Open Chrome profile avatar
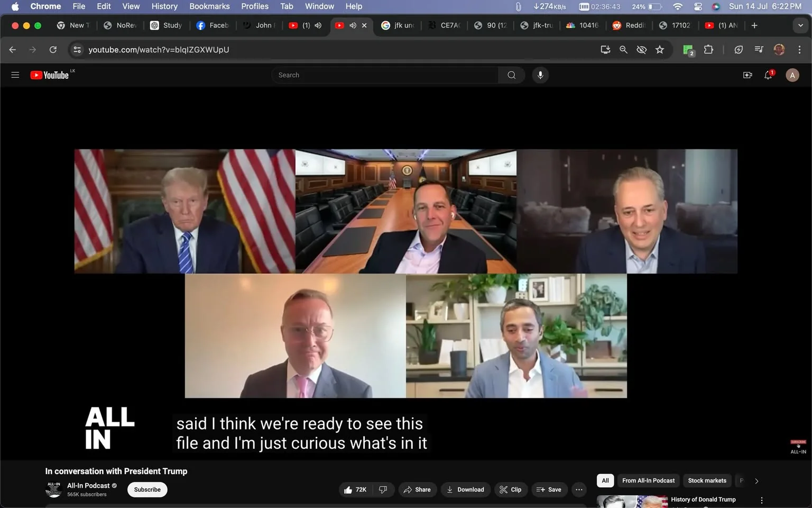 click(779, 49)
